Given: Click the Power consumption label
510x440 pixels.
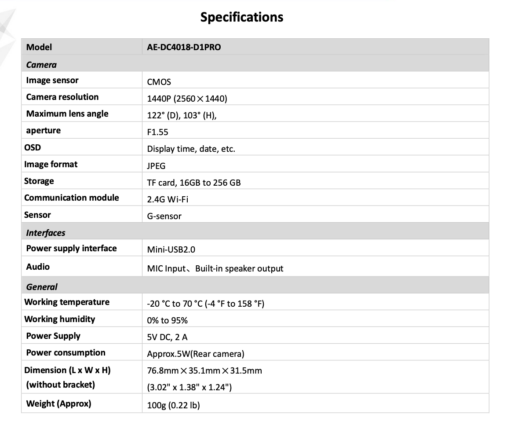Looking at the screenshot, I should click(x=66, y=353).
